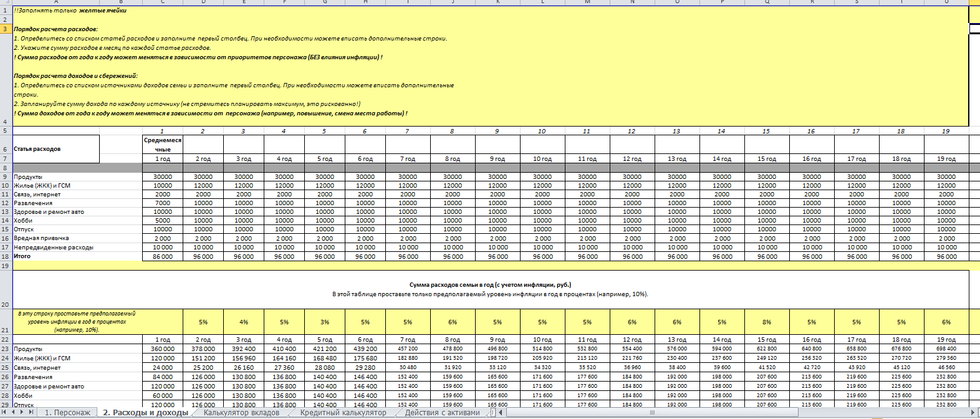This screenshot has height=419, width=980.
Task: Select row header number 9
Action: coord(6,176)
